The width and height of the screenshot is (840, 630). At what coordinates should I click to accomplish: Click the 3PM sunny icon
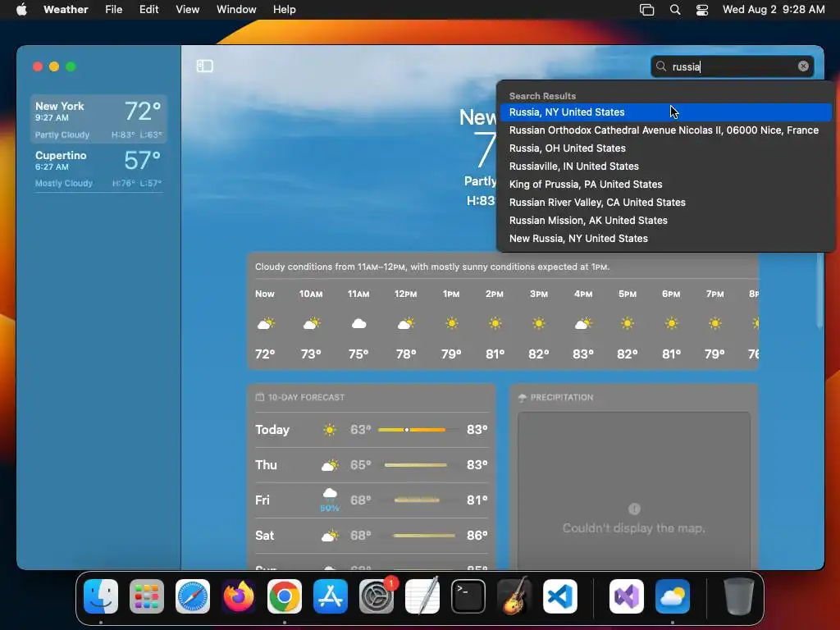coord(539,323)
